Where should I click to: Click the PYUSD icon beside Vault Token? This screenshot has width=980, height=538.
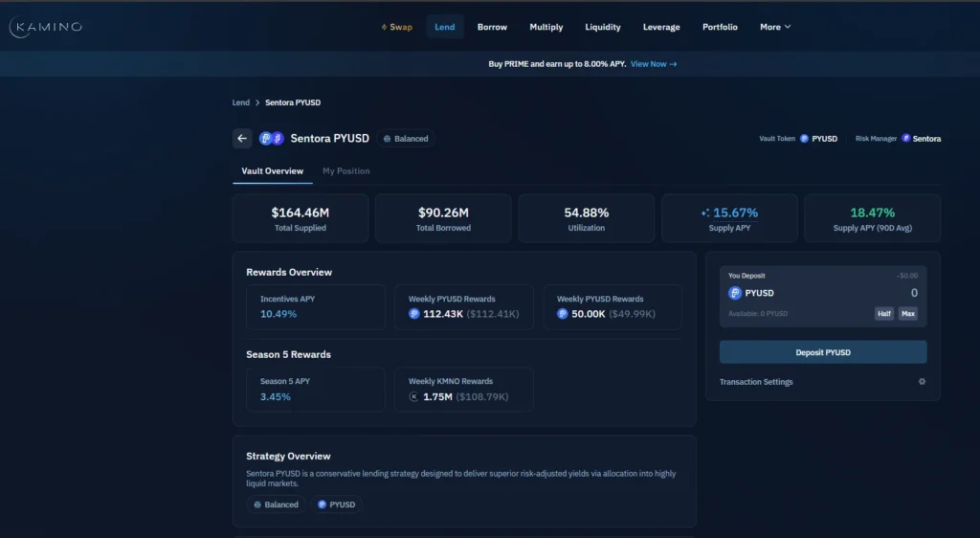[x=804, y=139]
